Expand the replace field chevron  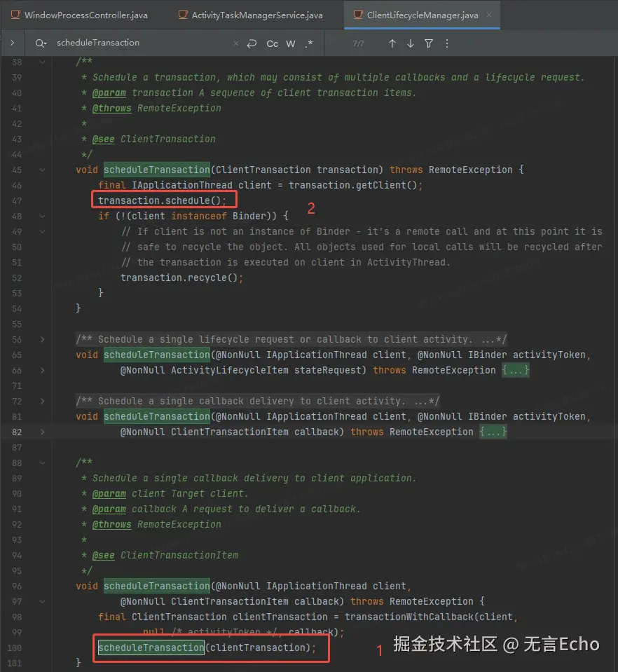[13, 43]
